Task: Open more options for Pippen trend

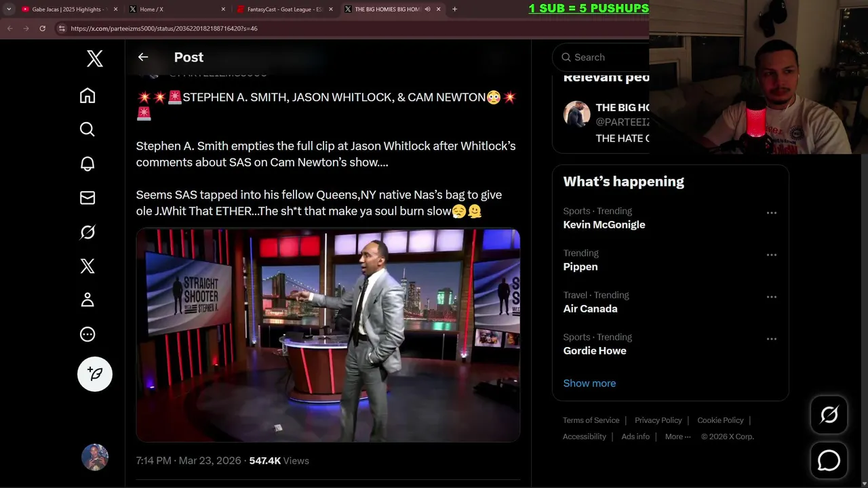Action: click(x=772, y=255)
